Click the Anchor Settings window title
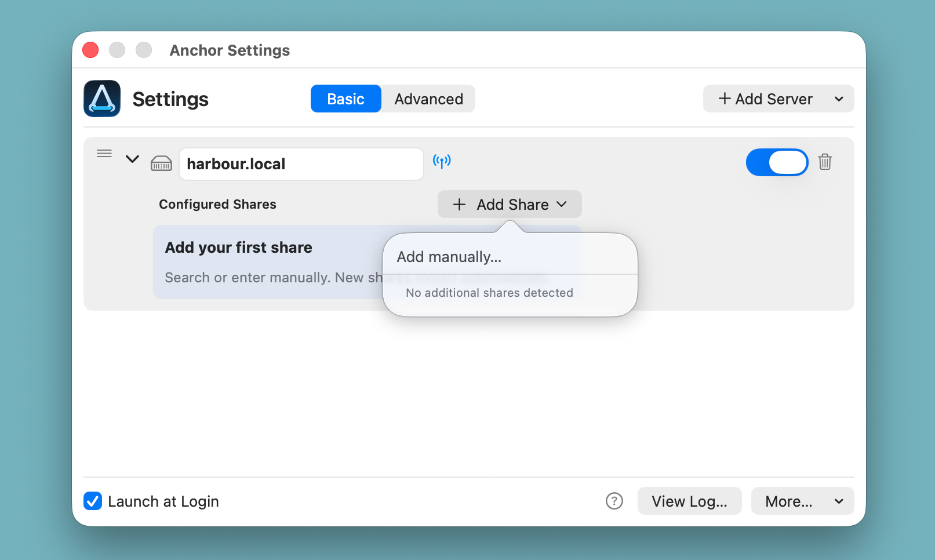The height and width of the screenshot is (560, 935). click(x=230, y=50)
